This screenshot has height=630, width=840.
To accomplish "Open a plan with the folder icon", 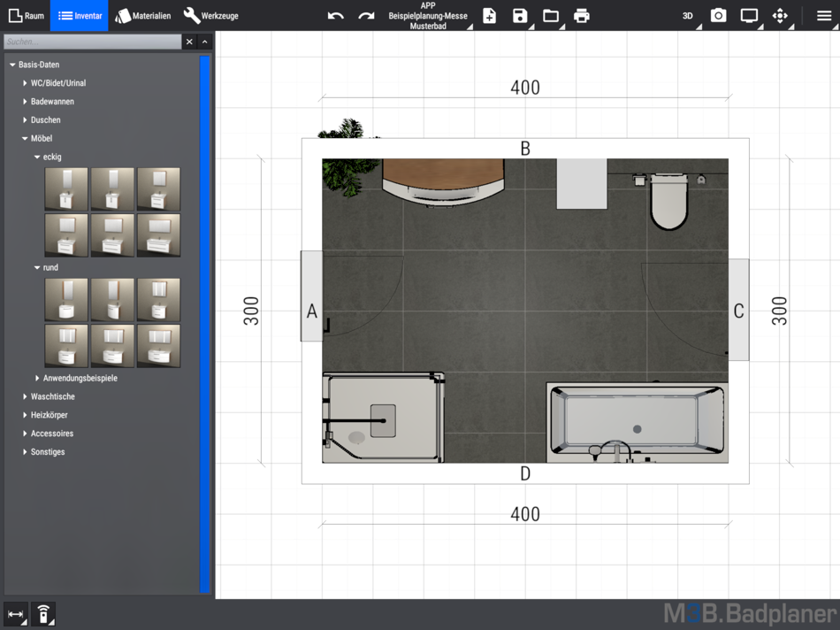I will [x=551, y=16].
